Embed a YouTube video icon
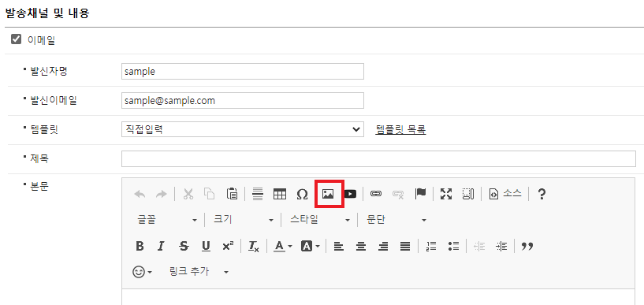Screen dimensions: 644x305 (x=350, y=194)
